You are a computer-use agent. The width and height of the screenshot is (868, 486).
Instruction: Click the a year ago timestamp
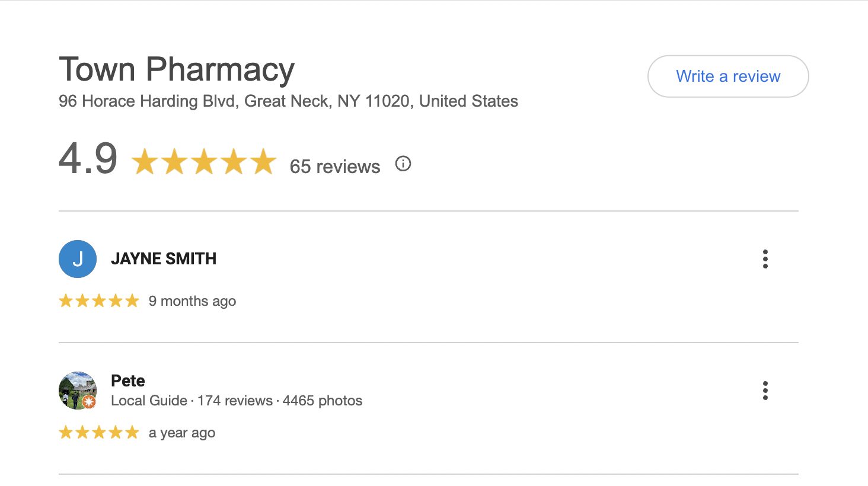point(182,433)
